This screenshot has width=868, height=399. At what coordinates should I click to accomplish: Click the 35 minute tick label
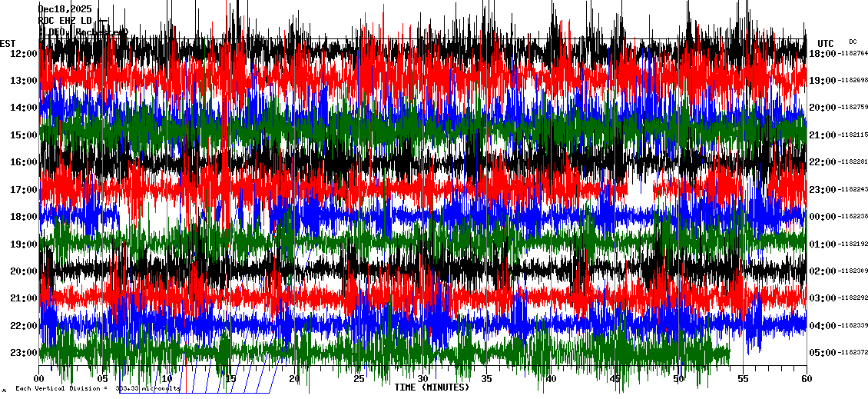point(487,379)
